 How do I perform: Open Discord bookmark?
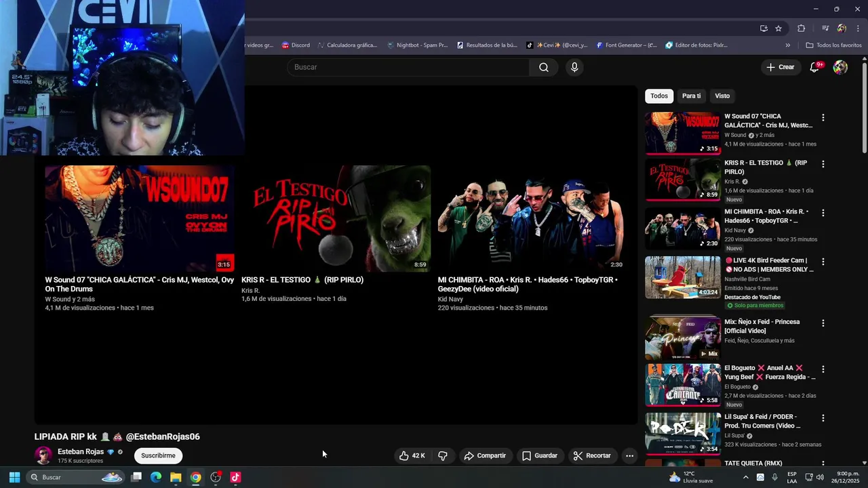296,45
